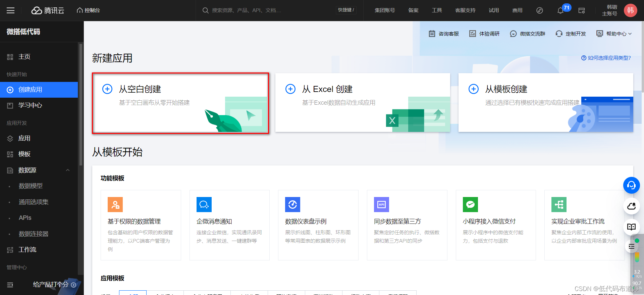The height and width of the screenshot is (295, 644).
Task: Click 咨询客服 in the header toolbar
Action: point(444,34)
